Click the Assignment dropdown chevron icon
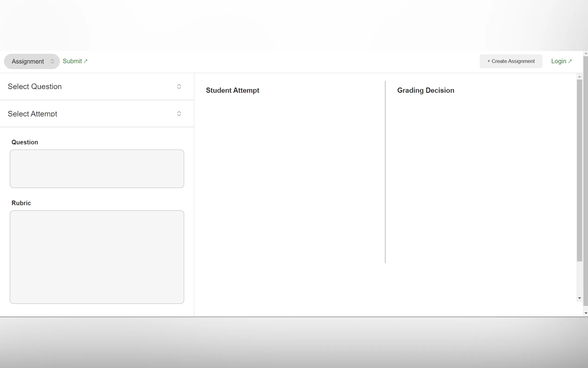 52,61
